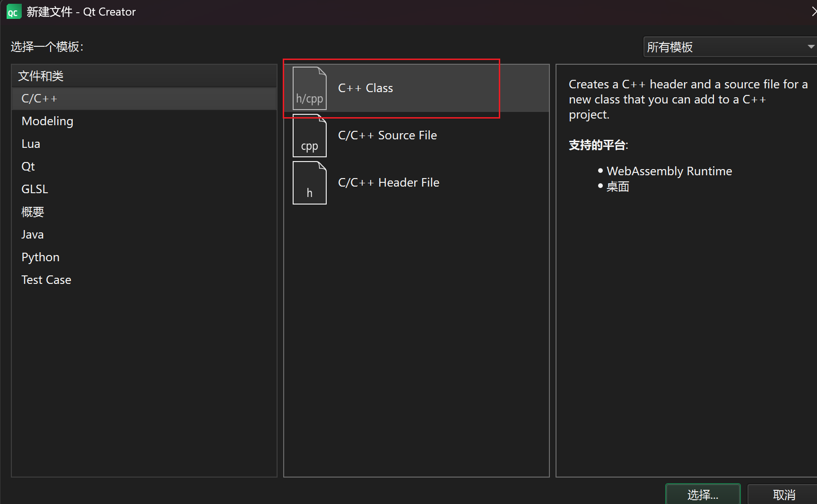Click the Qt Creator logo in title bar
This screenshot has width=817, height=504.
click(x=14, y=12)
